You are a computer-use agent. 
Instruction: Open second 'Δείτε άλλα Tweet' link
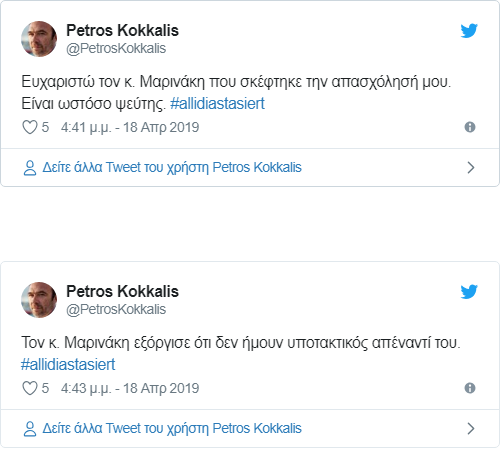[172, 428]
